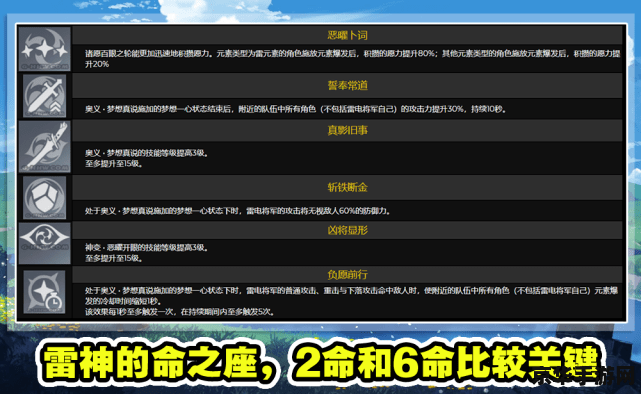Click the 凶将显形 eye constellation icon
Image resolution: width=641 pixels, height=394 pixels.
[45, 243]
